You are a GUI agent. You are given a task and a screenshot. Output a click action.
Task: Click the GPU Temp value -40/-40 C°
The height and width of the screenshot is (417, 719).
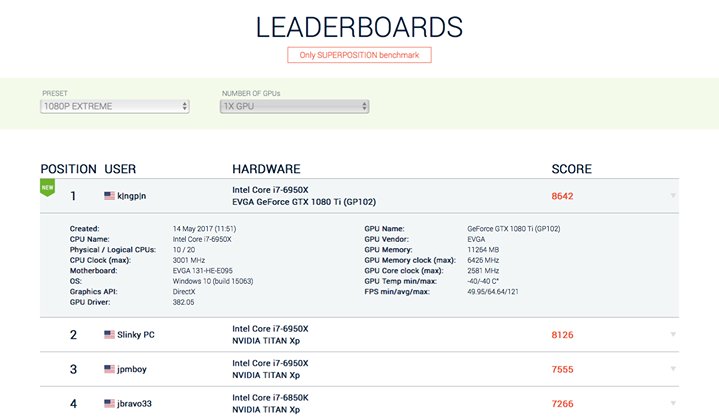tap(483, 281)
